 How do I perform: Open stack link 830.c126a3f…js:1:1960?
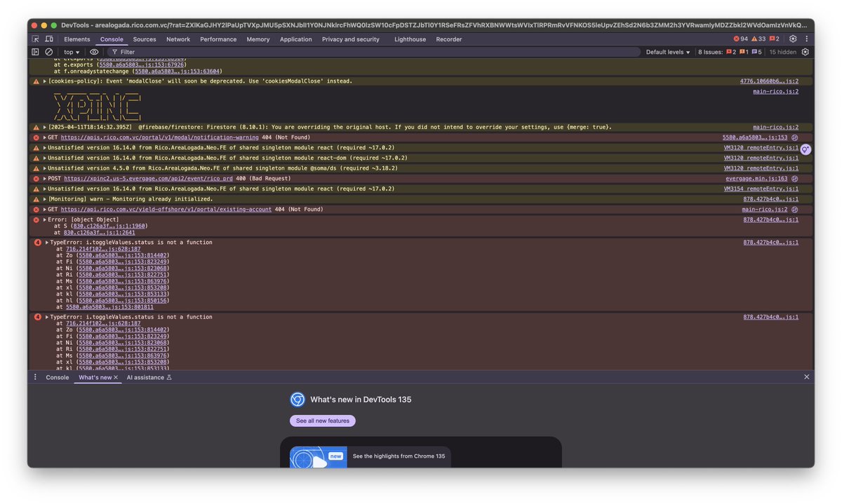coord(108,226)
